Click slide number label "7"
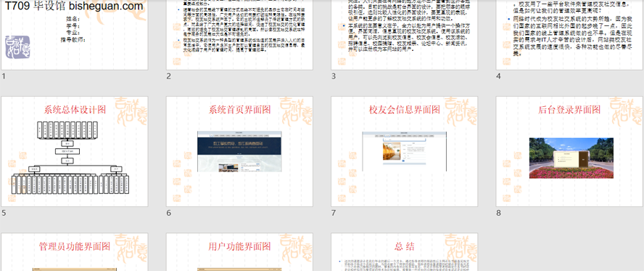Screen dimensions: 644x271 point(334,213)
